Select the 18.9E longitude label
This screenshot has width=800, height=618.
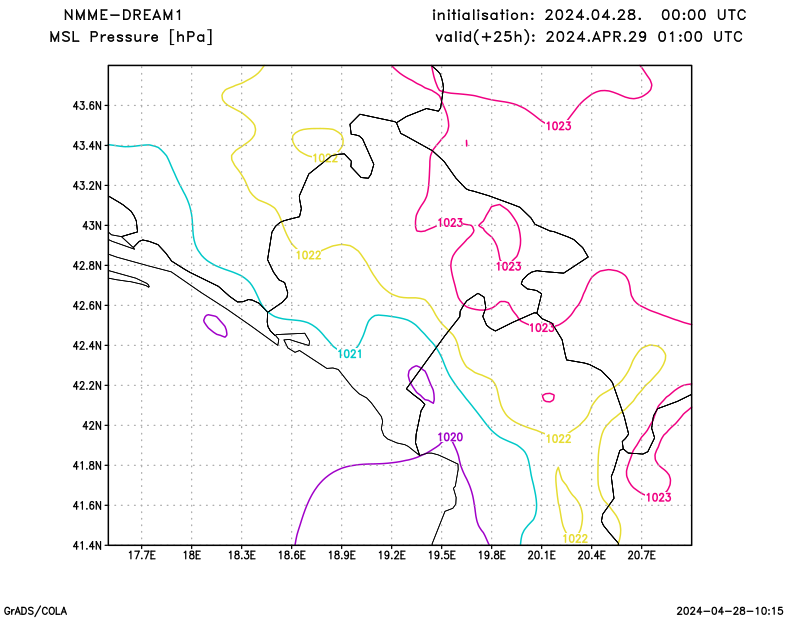pos(342,556)
